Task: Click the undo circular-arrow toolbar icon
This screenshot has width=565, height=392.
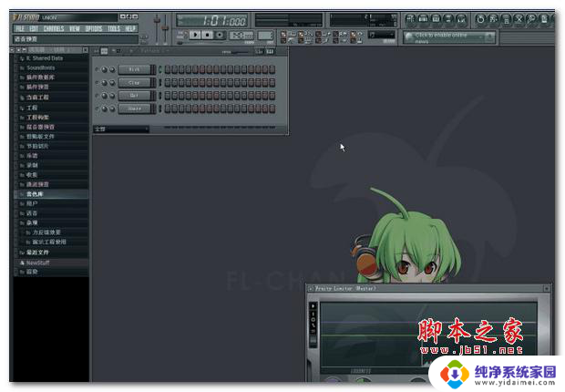Action: (x=480, y=19)
